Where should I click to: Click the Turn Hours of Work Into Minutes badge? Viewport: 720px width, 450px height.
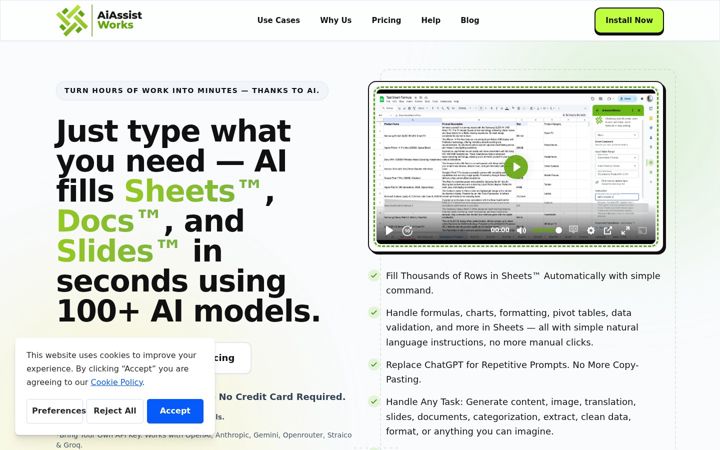[x=192, y=90]
